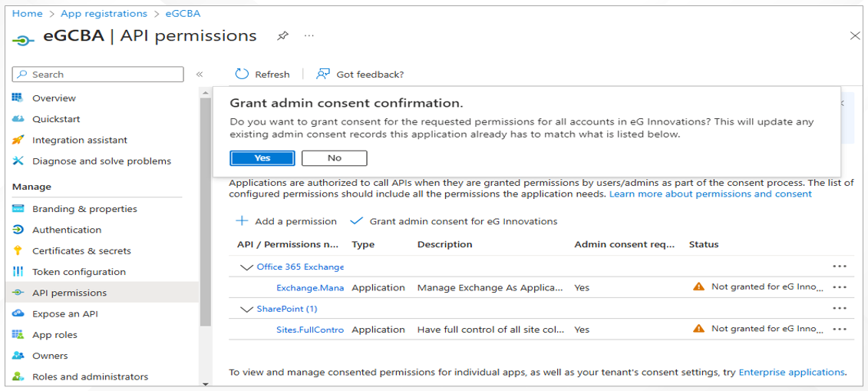Image resolution: width=868 pixels, height=391 pixels.
Task: Open Authentication in the sidebar menu
Action: pyautogui.click(x=67, y=230)
